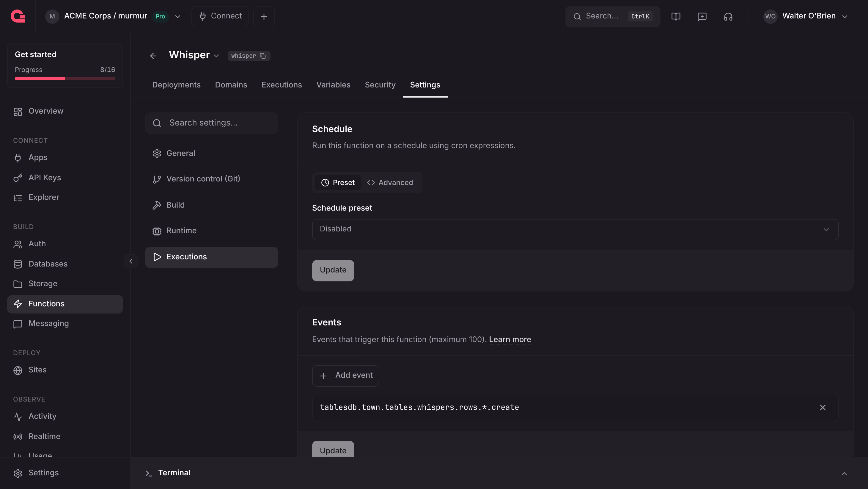Expand the ACME Corps / murmur project switcher
Screen dimensions: 868x489
(x=114, y=16)
